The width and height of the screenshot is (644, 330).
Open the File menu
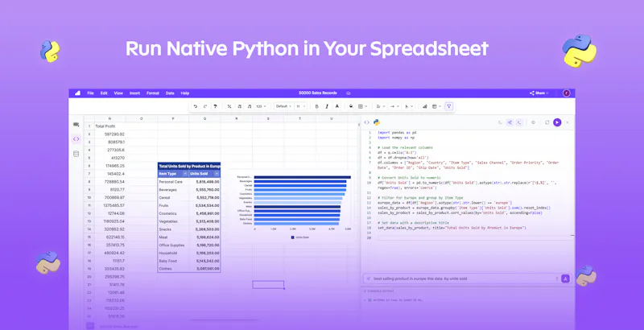(x=90, y=93)
